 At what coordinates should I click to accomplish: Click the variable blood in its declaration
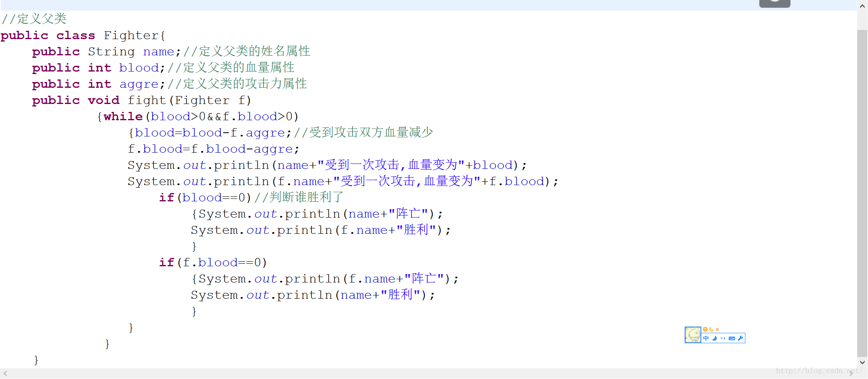click(x=138, y=67)
